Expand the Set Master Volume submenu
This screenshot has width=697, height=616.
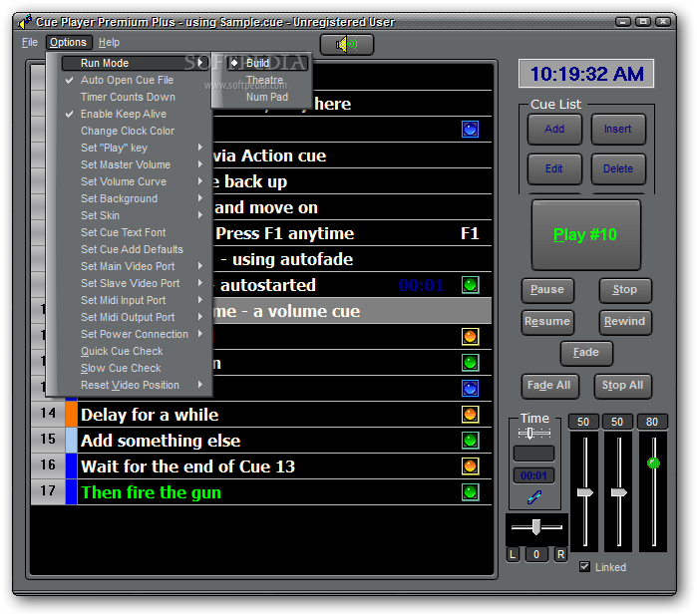point(135,164)
